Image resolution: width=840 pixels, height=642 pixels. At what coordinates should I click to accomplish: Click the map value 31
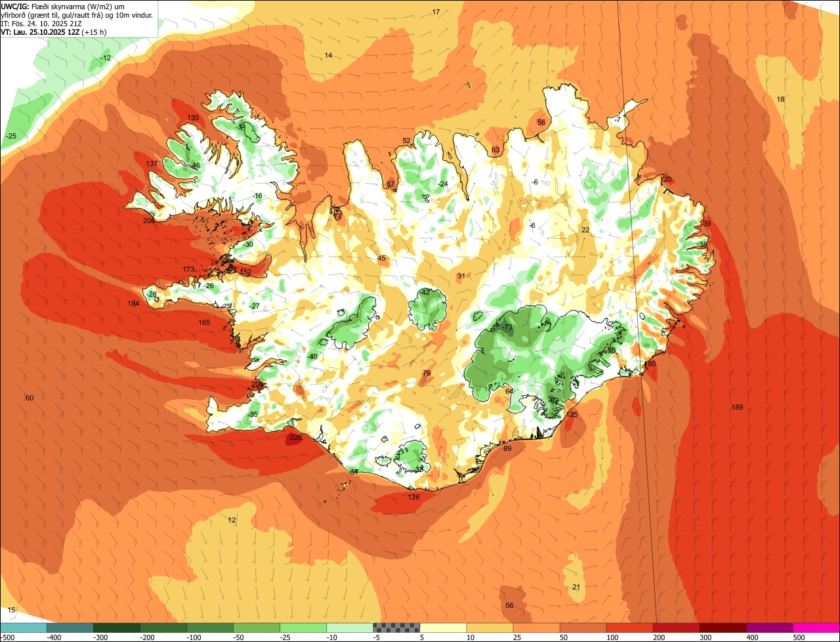[461, 276]
